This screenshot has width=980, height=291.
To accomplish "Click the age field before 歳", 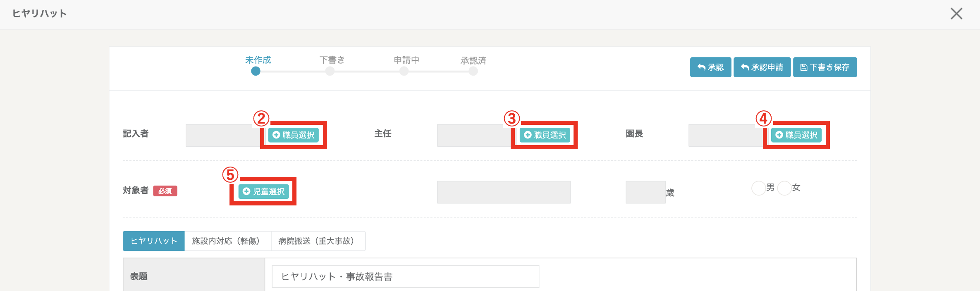I will point(645,192).
